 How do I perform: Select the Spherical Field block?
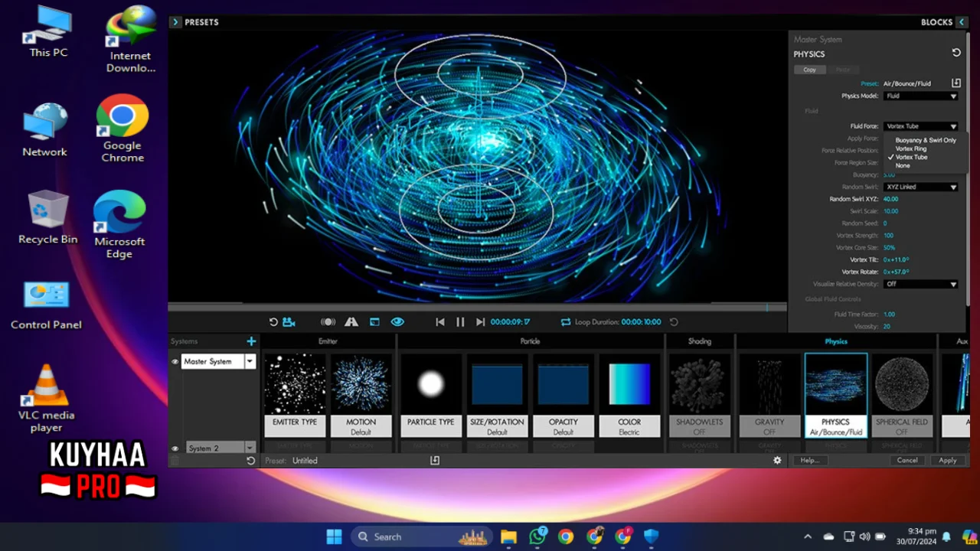[902, 395]
